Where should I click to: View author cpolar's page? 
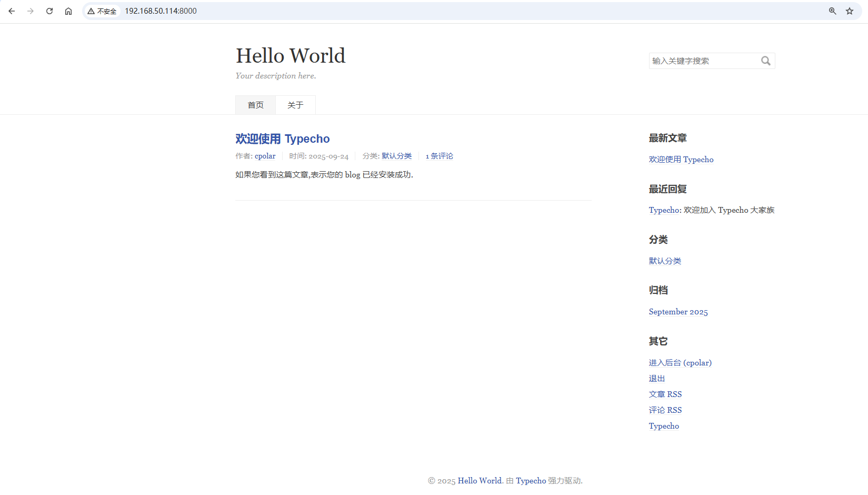[x=265, y=156]
